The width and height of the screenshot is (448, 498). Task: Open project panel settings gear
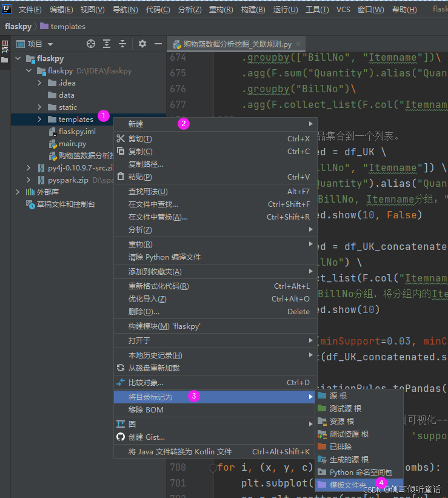(142, 44)
